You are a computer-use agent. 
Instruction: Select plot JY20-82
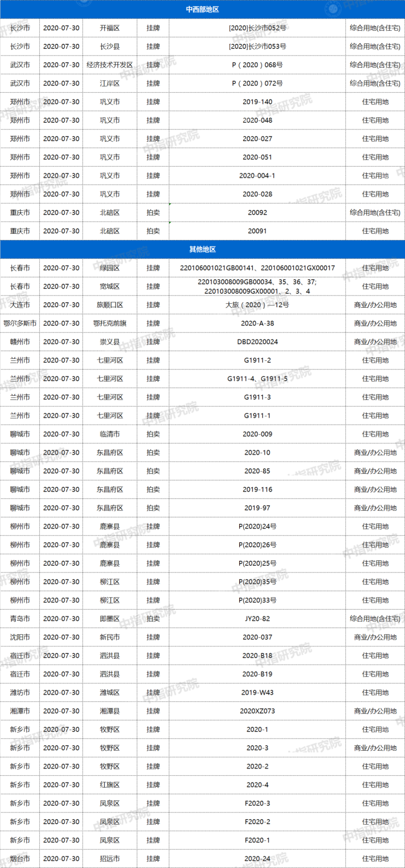pyautogui.click(x=257, y=619)
